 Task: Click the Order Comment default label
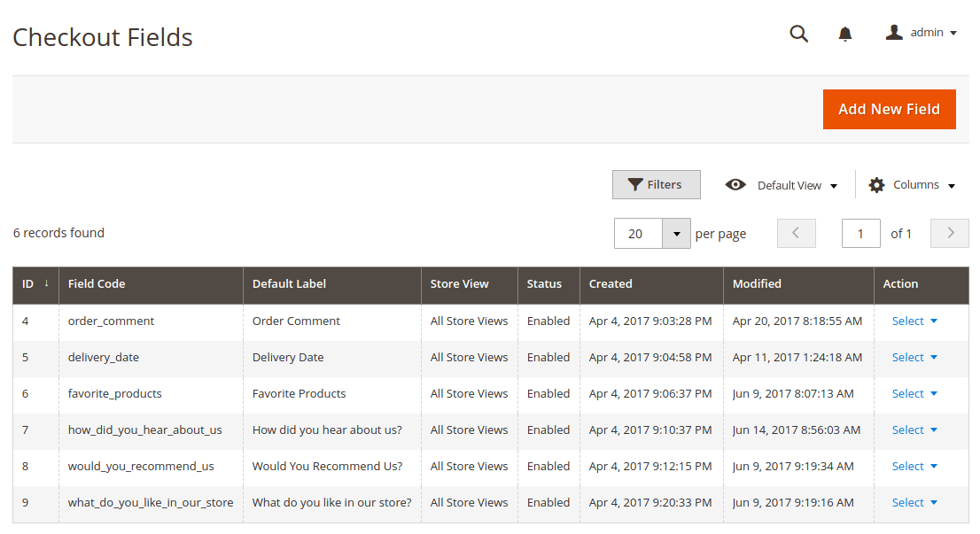pyautogui.click(x=296, y=321)
